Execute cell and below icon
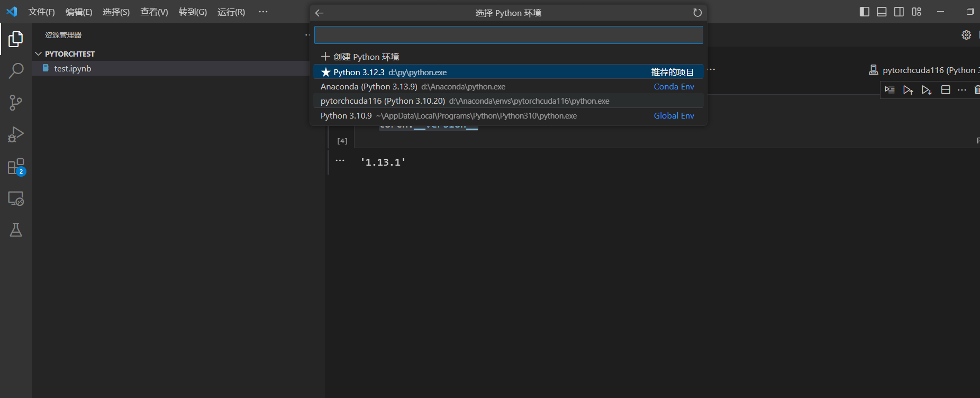Screen dimensions: 980x398 point(927,90)
